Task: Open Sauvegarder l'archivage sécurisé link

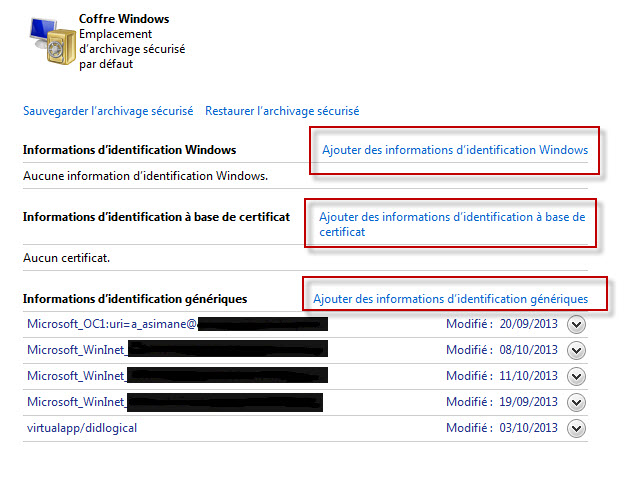Action: pyautogui.click(x=108, y=111)
